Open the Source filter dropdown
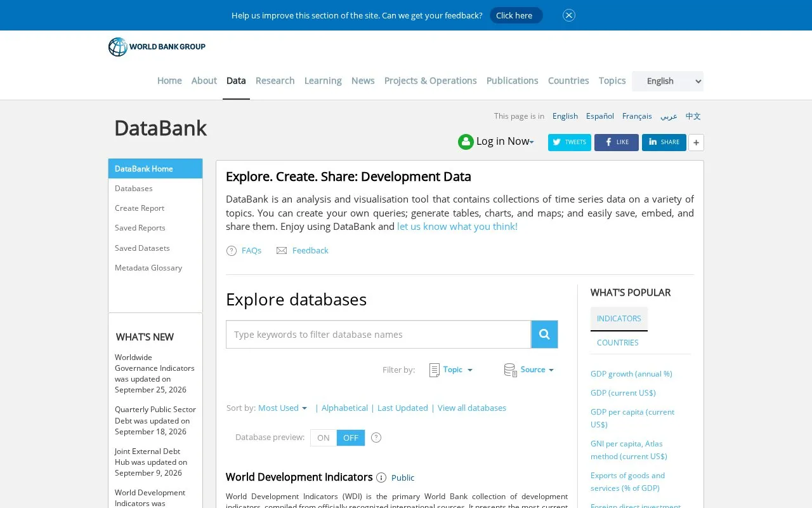The image size is (812, 508). tap(537, 370)
